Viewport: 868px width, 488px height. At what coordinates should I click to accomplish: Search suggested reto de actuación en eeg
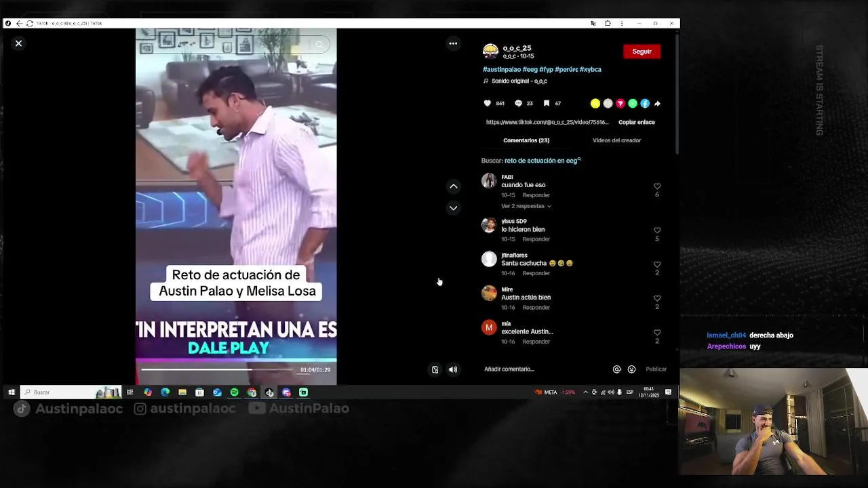[x=541, y=161]
